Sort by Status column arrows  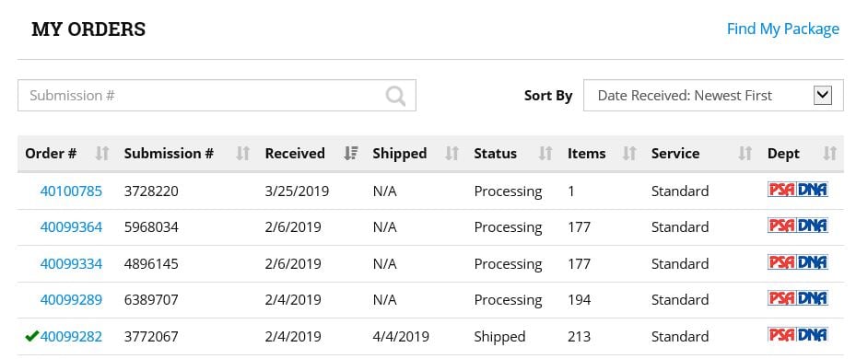545,153
